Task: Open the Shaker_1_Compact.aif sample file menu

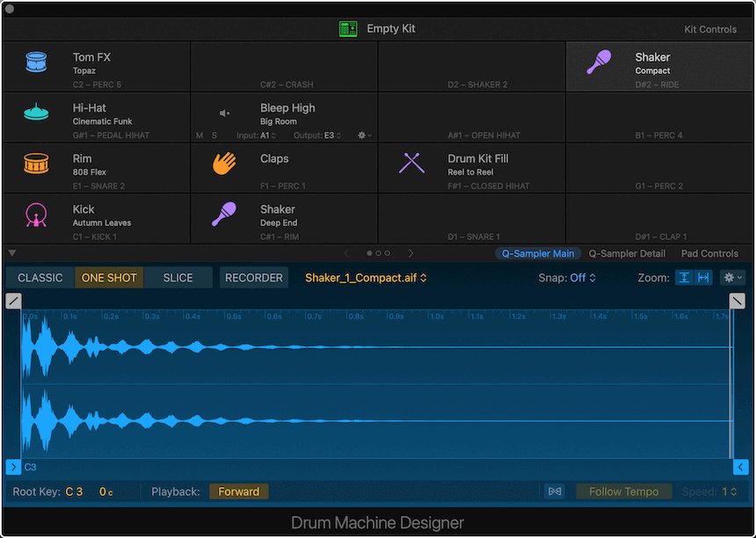Action: [366, 278]
